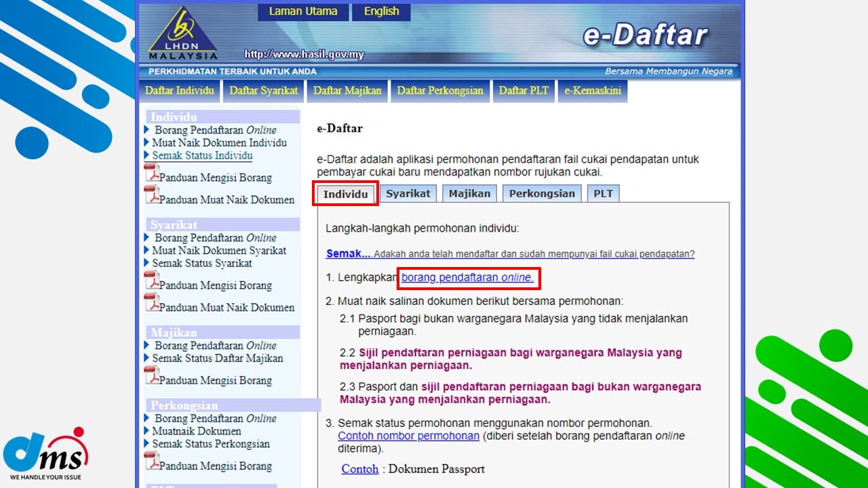Go to Laman Utama
This screenshot has width=868, height=488.
[x=302, y=12]
